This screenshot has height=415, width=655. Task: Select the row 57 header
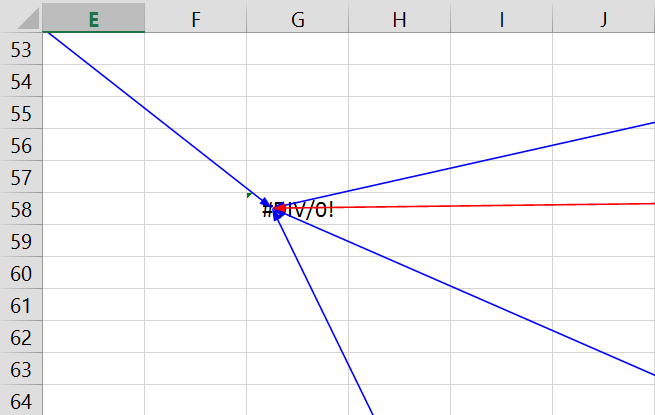tap(21, 177)
